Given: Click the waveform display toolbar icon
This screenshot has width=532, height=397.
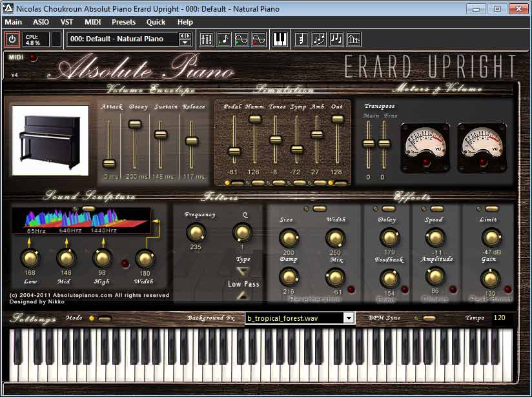Looking at the screenshot, I should coord(241,39).
